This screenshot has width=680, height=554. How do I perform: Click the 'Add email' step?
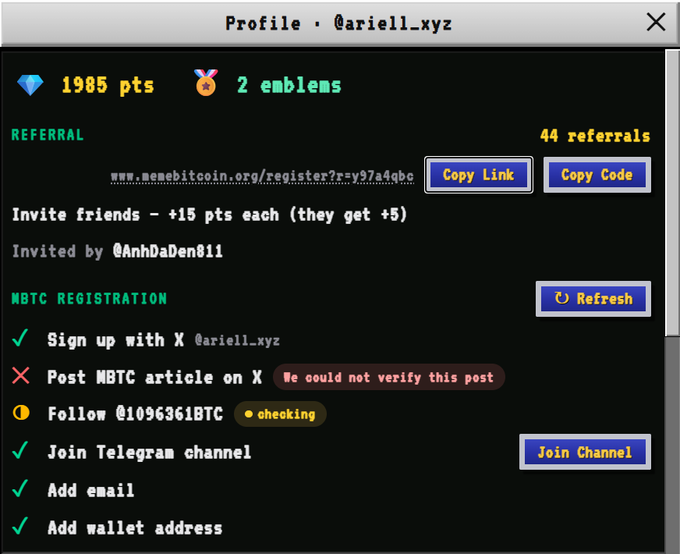91,490
